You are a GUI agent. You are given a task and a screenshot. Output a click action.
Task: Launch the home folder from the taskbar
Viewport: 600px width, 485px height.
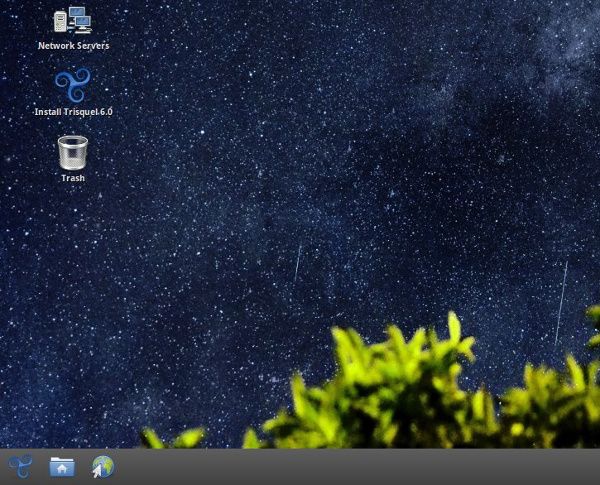[62, 466]
